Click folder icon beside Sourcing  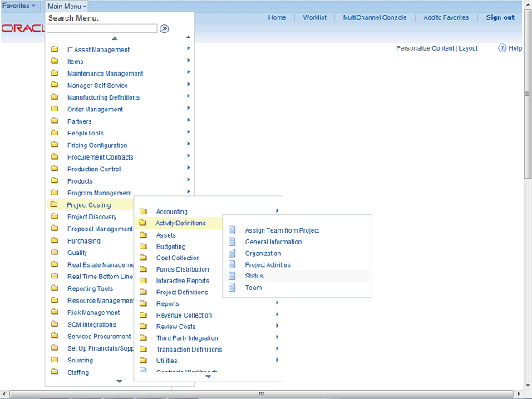pyautogui.click(x=54, y=360)
